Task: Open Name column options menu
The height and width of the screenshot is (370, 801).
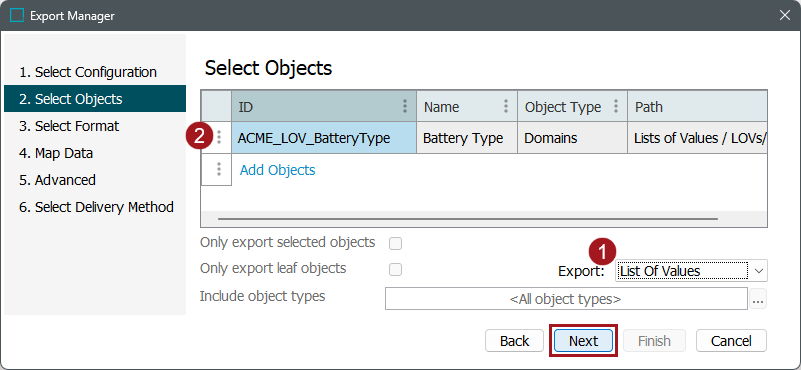Action: pyautogui.click(x=506, y=107)
